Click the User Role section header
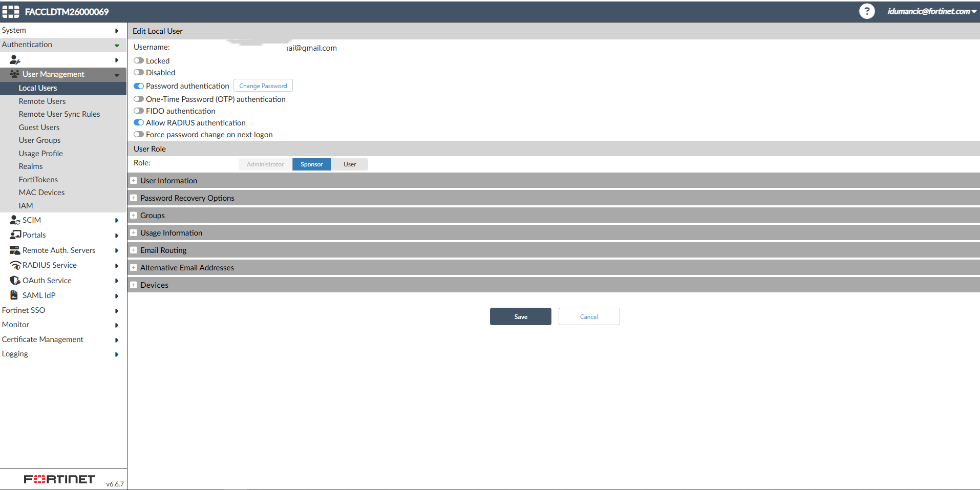 (150, 149)
